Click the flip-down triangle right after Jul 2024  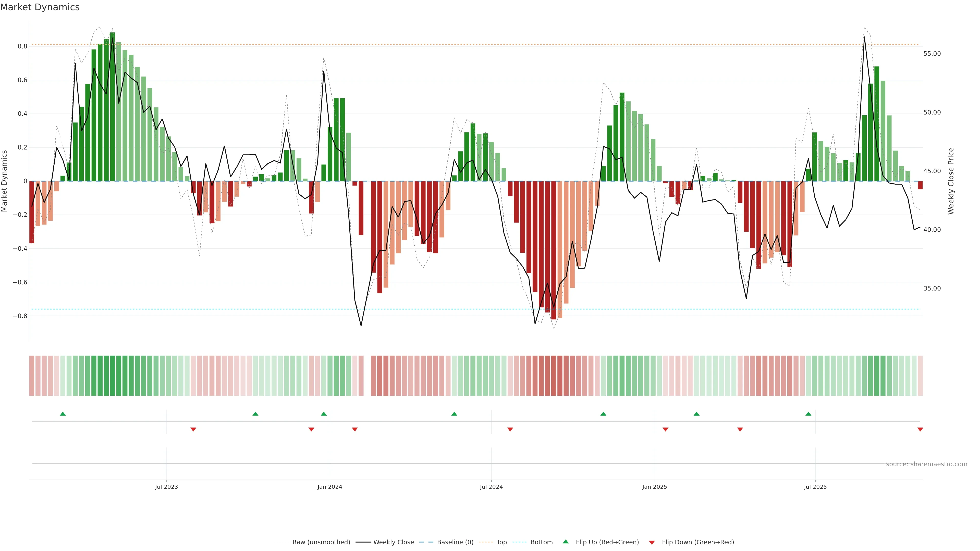510,429
